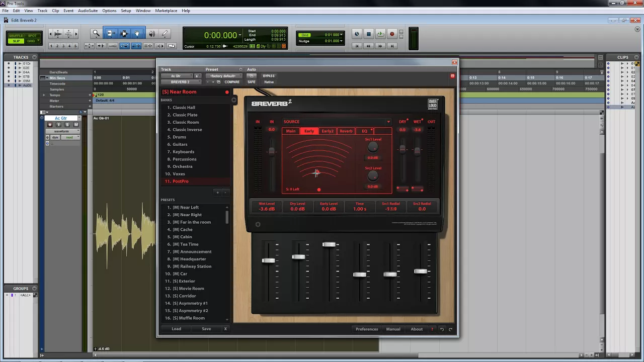Record-enable the Ac Gtr track
Image resolution: width=644 pixels, height=362 pixels.
50,125
